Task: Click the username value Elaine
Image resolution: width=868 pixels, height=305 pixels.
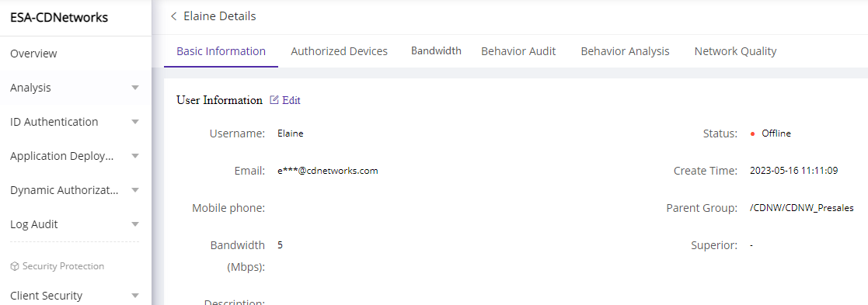Action: [x=291, y=133]
